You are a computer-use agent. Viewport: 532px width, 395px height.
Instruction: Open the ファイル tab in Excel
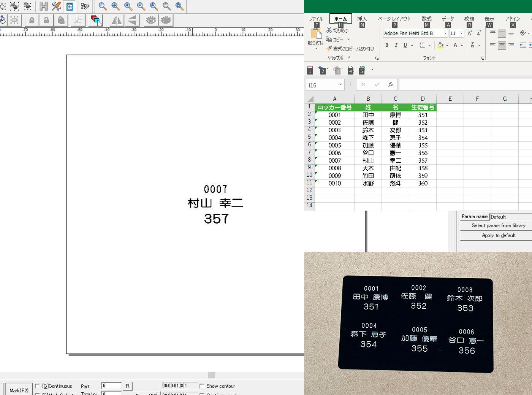click(x=316, y=19)
